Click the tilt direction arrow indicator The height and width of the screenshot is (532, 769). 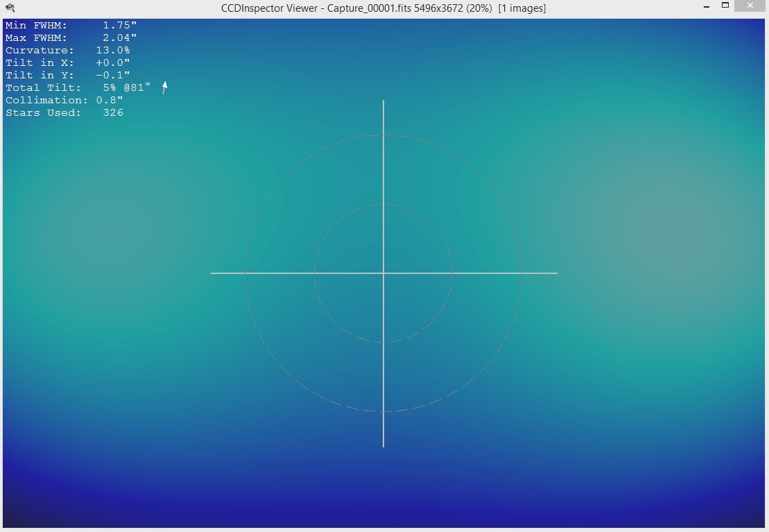click(x=165, y=87)
